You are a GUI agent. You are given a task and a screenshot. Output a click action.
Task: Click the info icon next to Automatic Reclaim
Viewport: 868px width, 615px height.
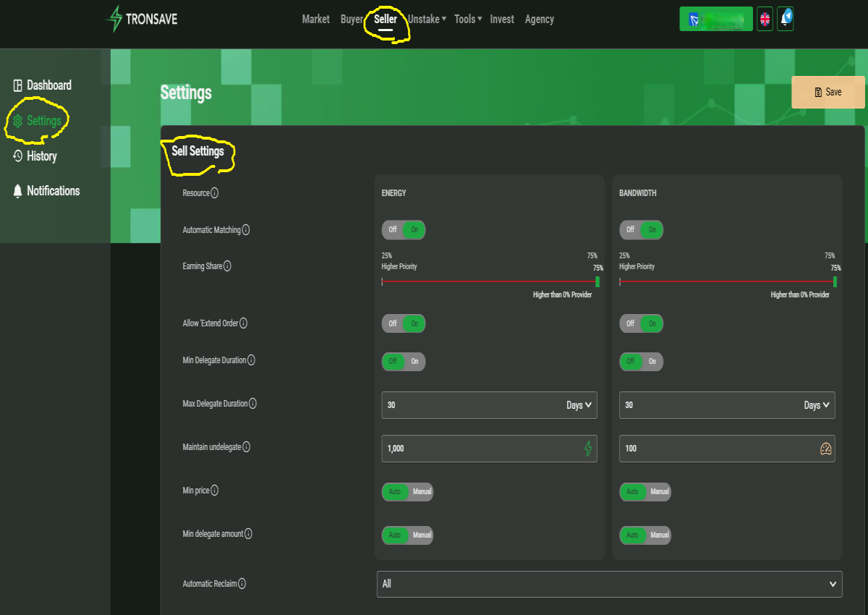point(242,584)
